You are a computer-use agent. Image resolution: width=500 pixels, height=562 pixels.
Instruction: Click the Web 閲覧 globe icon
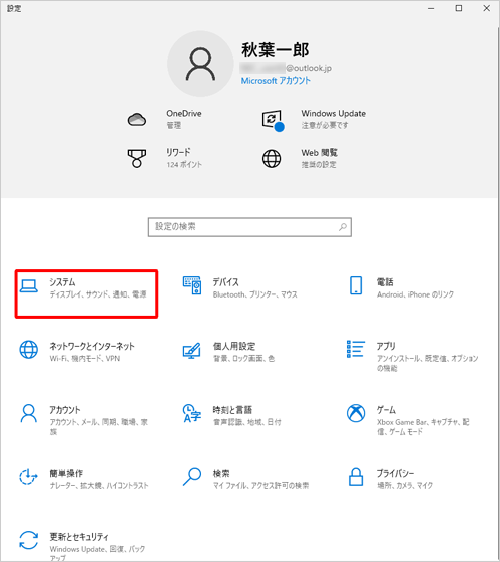click(272, 159)
